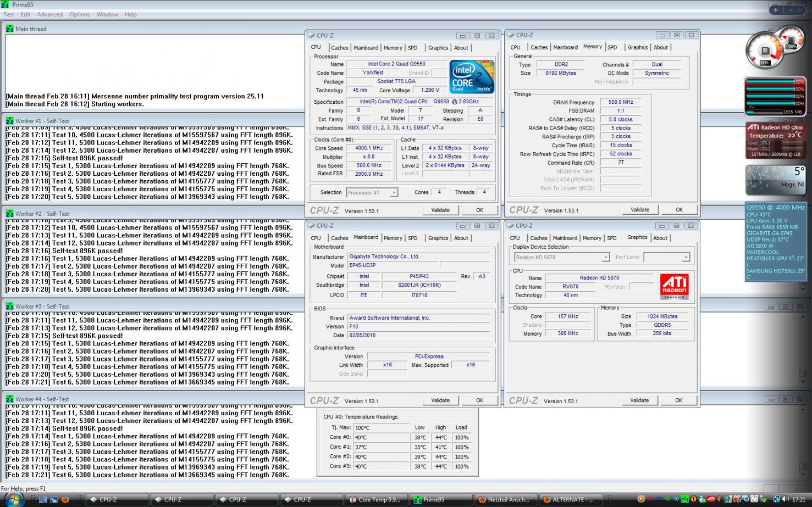Image resolution: width=812 pixels, height=507 pixels.
Task: Click OK in the CPU-Z CPU window
Action: point(479,210)
